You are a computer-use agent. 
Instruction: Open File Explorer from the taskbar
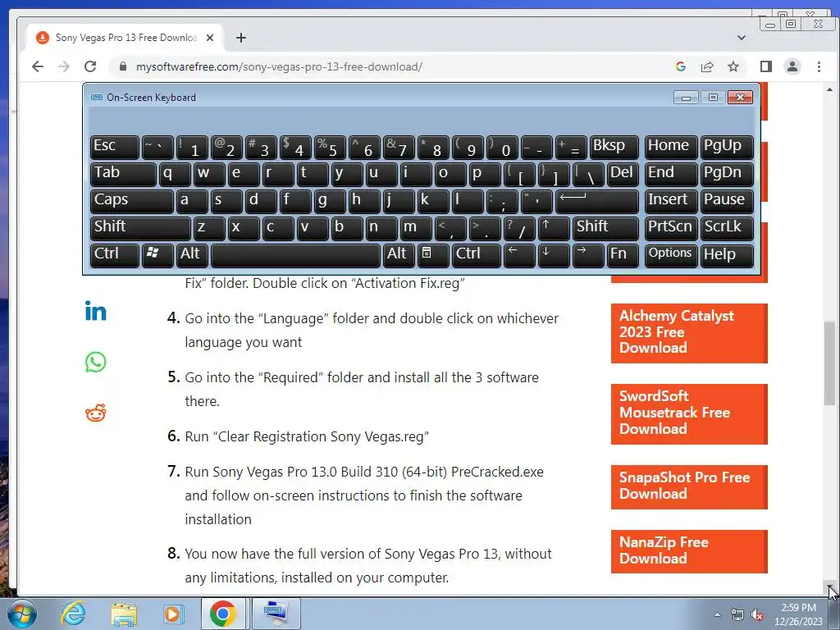tap(123, 614)
